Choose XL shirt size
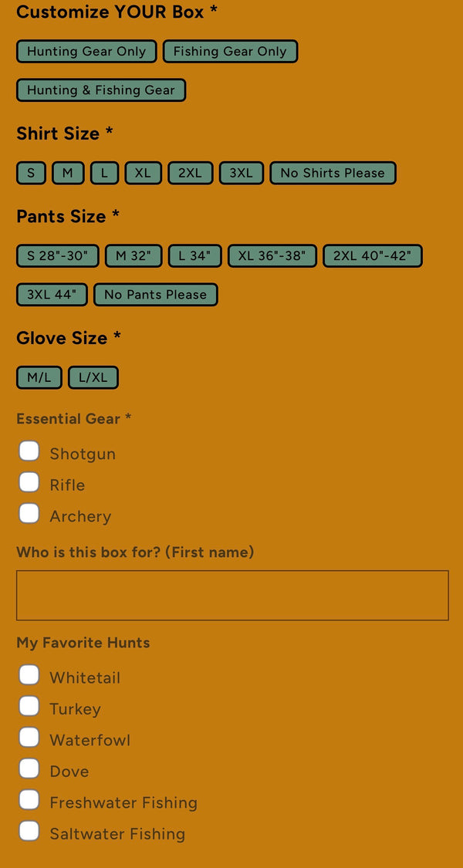 click(x=143, y=173)
